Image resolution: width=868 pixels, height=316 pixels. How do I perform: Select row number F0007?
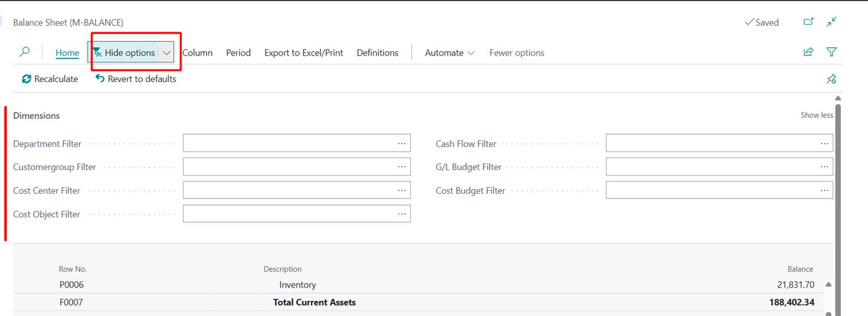(x=71, y=302)
